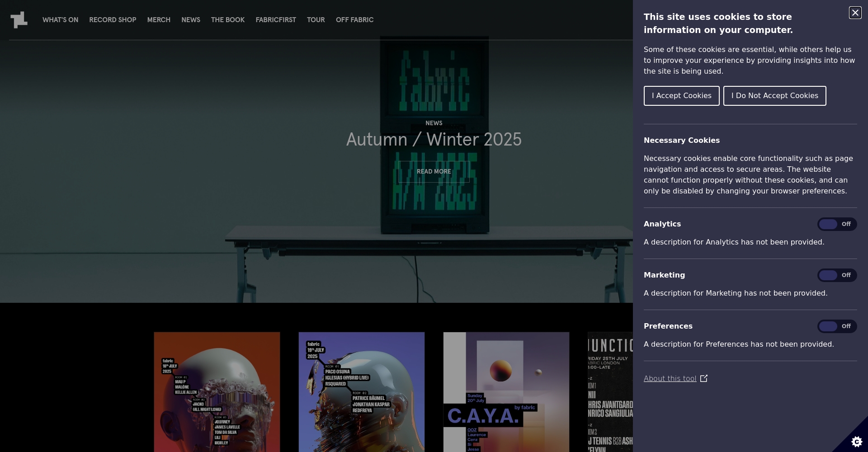Screen dimensions: 868x452
Task: Click I Do Not Accept Cookies button
Action: 774,96
